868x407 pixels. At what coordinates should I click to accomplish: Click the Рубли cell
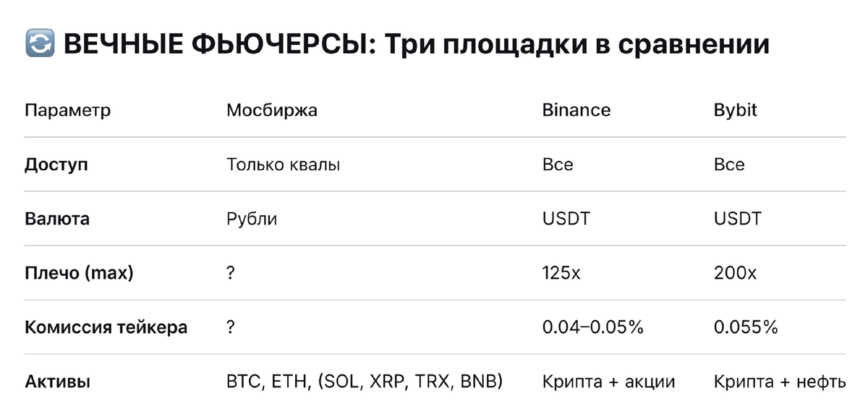click(x=252, y=219)
